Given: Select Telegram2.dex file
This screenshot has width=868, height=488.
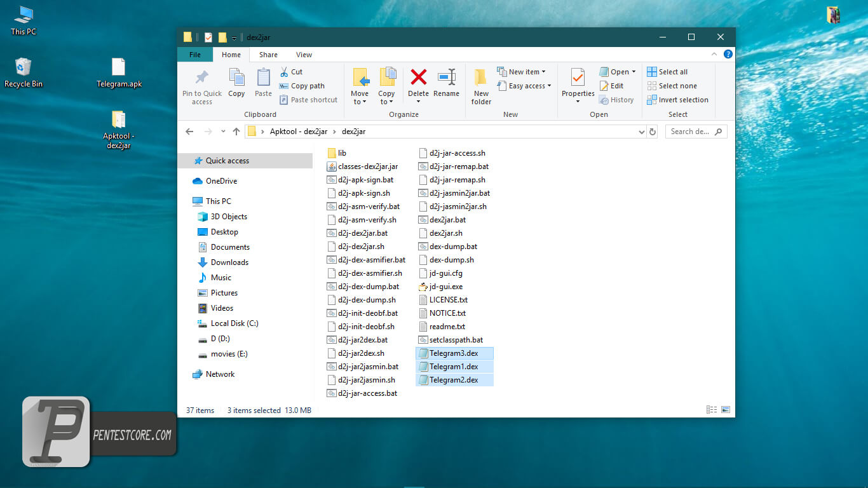Looking at the screenshot, I should click(454, 380).
